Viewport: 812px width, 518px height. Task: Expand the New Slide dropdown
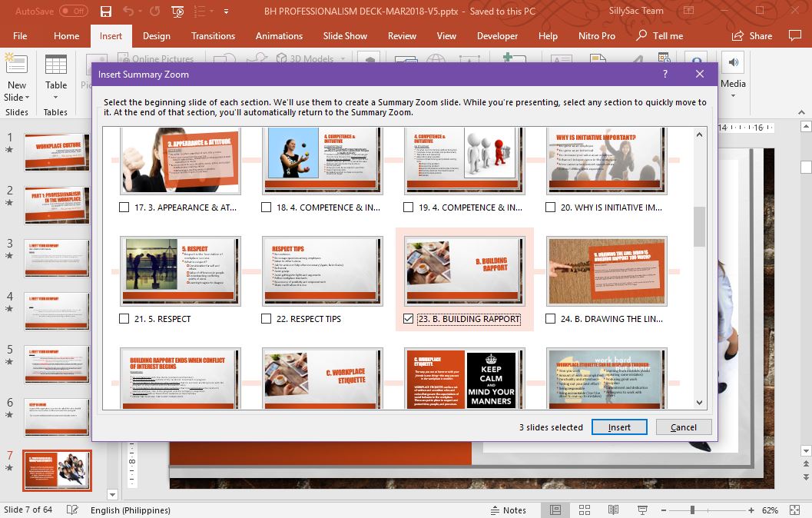pyautogui.click(x=17, y=98)
